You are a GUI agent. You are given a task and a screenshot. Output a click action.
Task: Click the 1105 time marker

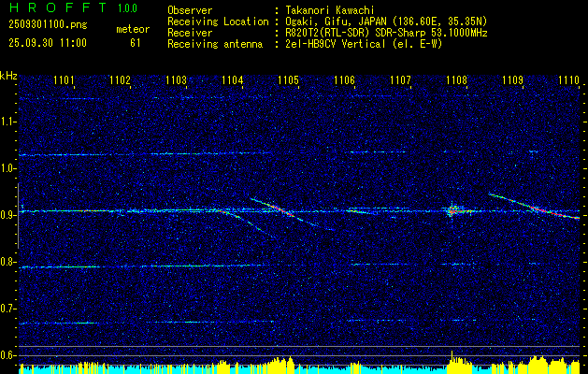289,79
